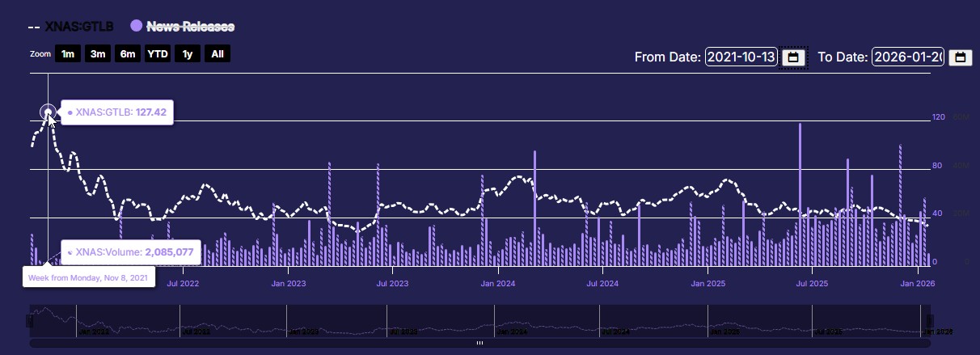This screenshot has height=355, width=980.
Task: Click the navigator right range handle
Action: tap(929, 320)
